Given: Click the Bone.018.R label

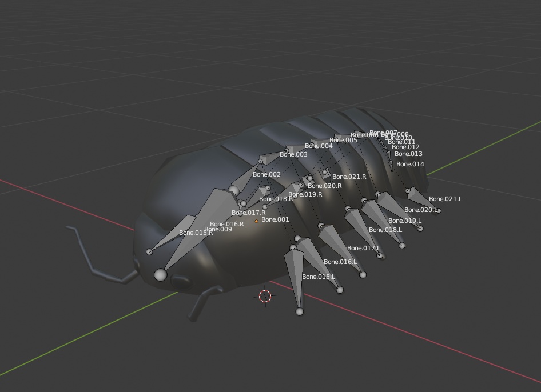Looking at the screenshot, I should [x=276, y=199].
